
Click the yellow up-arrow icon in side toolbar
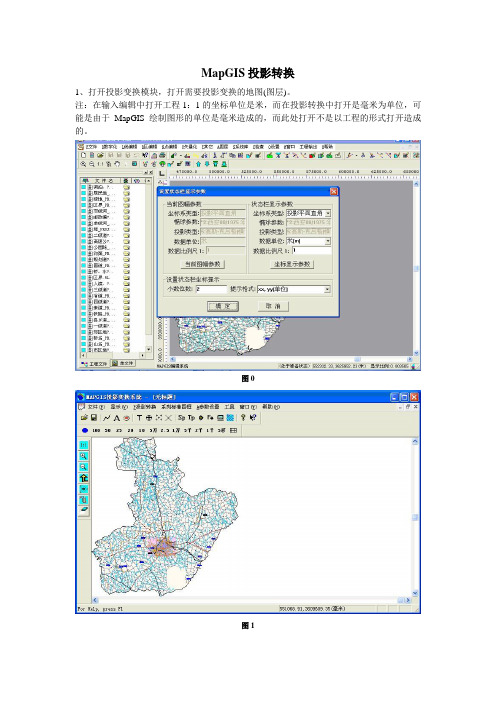coord(84,478)
